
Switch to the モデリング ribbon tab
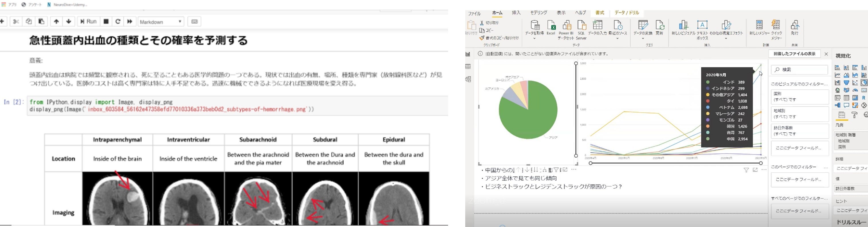[539, 13]
